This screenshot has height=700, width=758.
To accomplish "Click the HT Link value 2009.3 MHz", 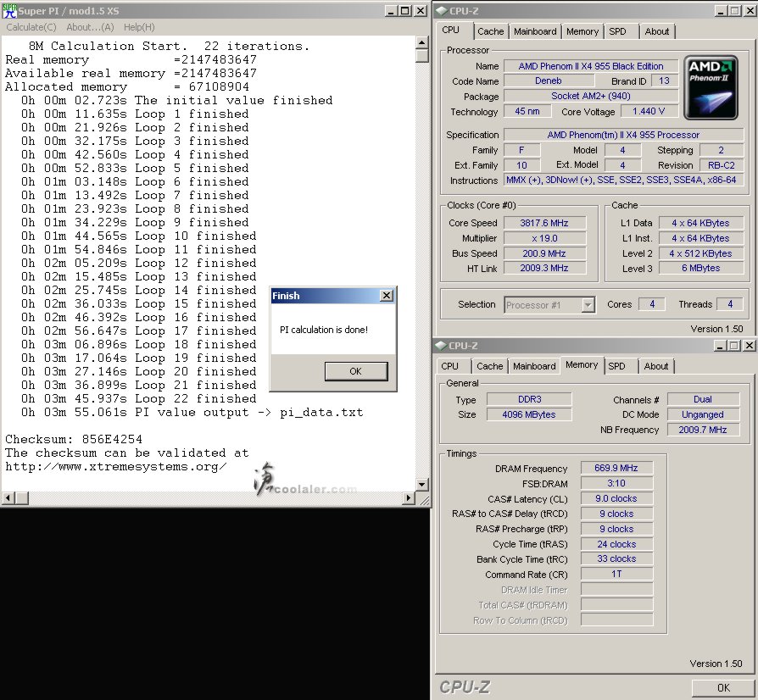I will click(544, 268).
